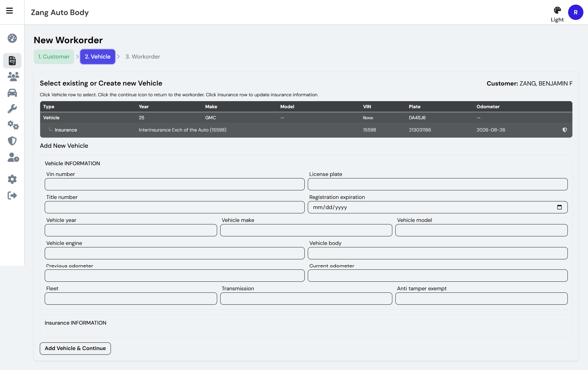This screenshot has width=588, height=370.
Task: Open the dashboard gauge icon in sidebar
Action: coord(12,38)
